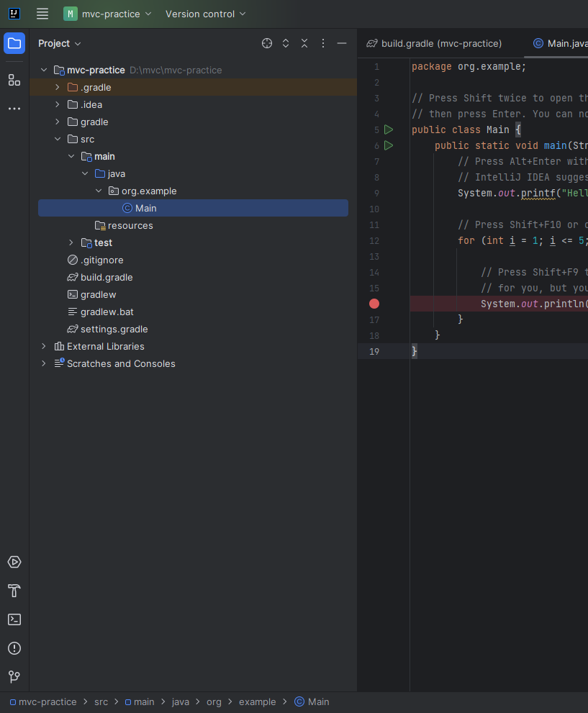Click Select Opened File crosshair icon
The image size is (588, 713).
click(x=267, y=43)
